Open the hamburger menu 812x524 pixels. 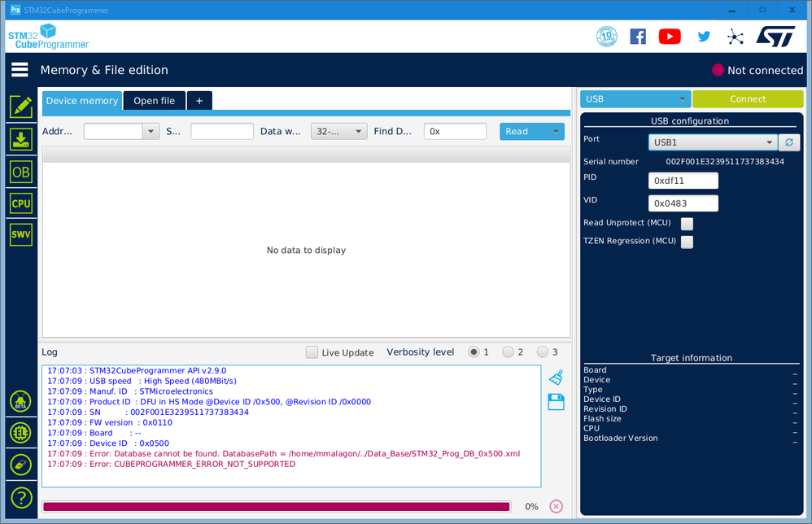20,69
